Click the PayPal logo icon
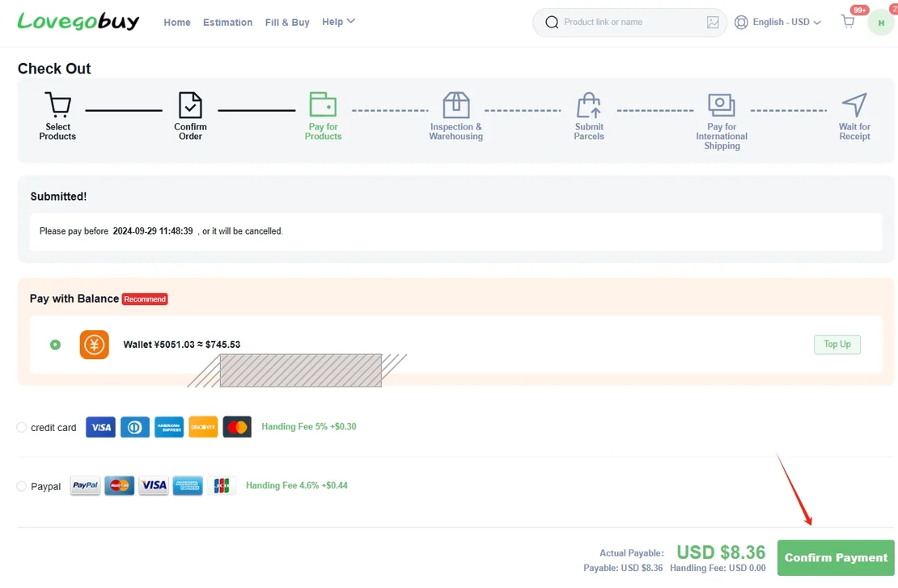The height and width of the screenshot is (588, 898). [85, 485]
